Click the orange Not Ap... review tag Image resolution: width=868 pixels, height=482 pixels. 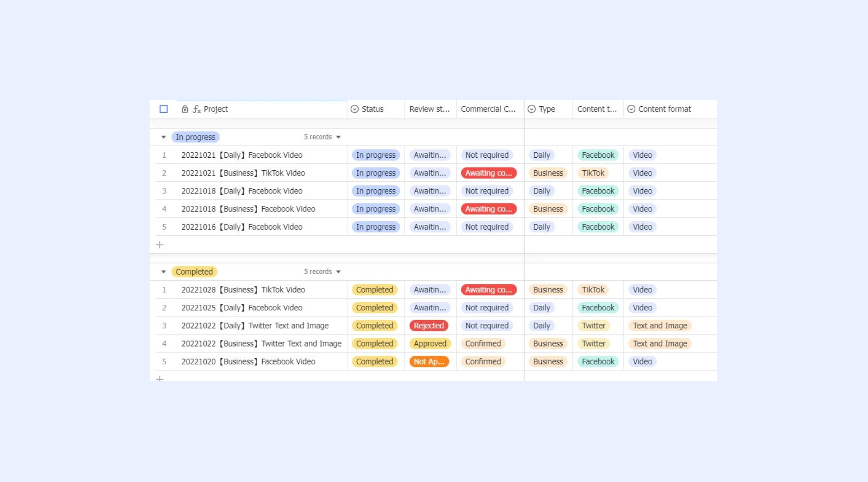(x=429, y=361)
